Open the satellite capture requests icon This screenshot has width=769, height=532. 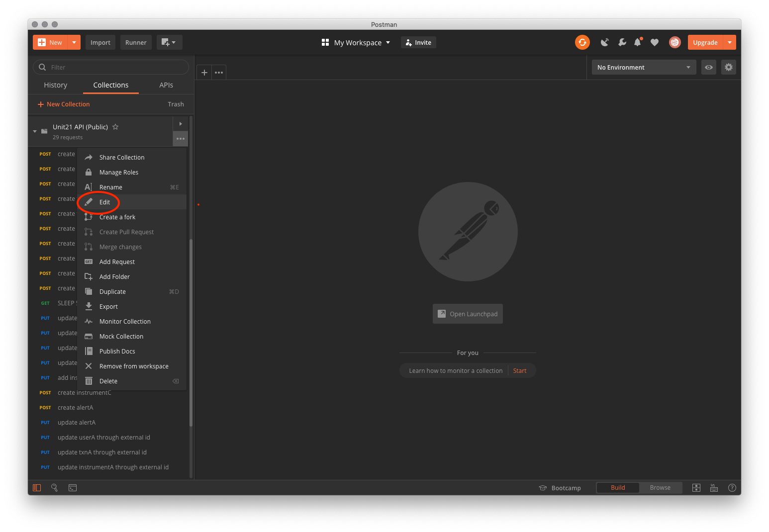[605, 42]
